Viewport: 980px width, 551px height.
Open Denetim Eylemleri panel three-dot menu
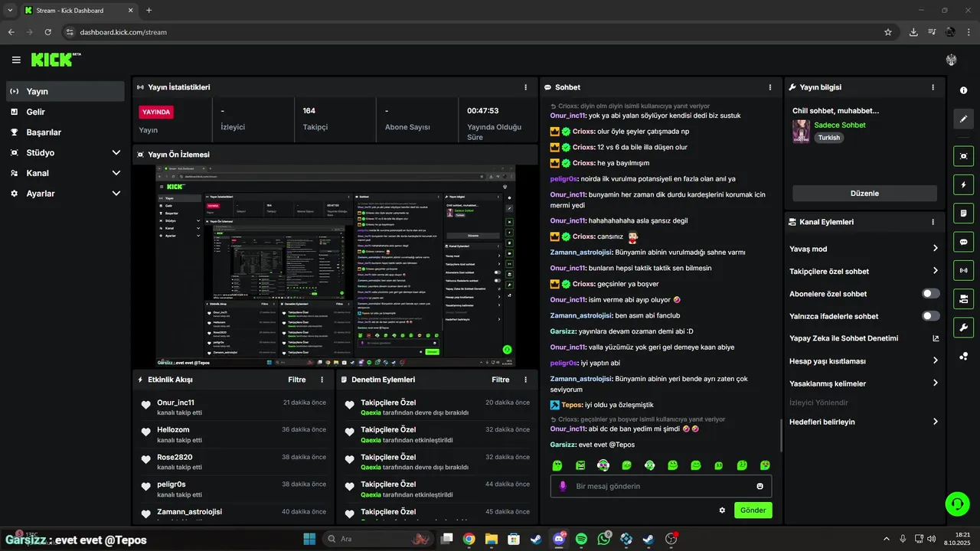pyautogui.click(x=525, y=380)
